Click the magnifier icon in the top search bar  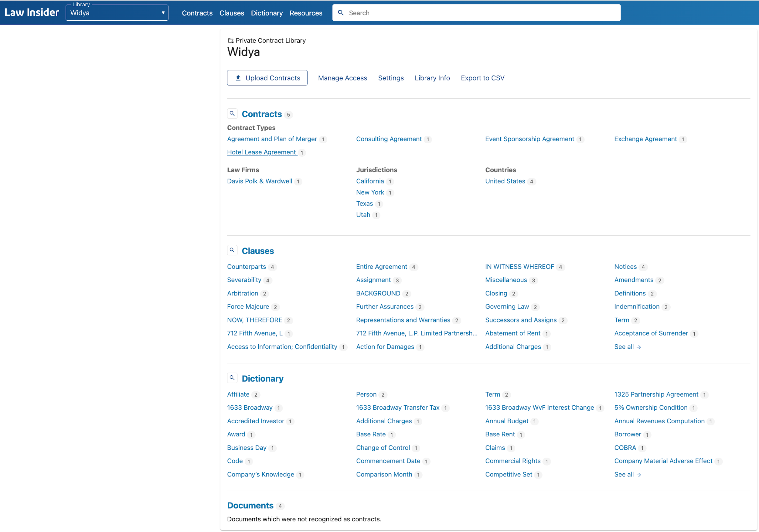coord(341,13)
